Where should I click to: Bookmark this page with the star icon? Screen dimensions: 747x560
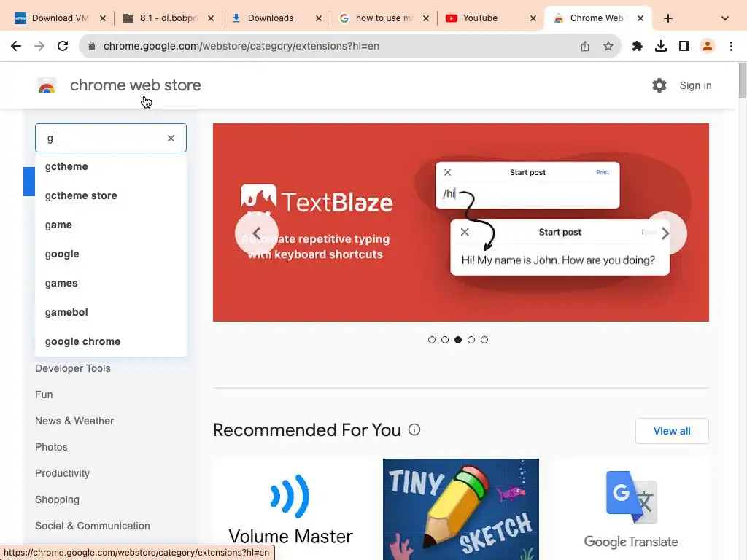[608, 46]
